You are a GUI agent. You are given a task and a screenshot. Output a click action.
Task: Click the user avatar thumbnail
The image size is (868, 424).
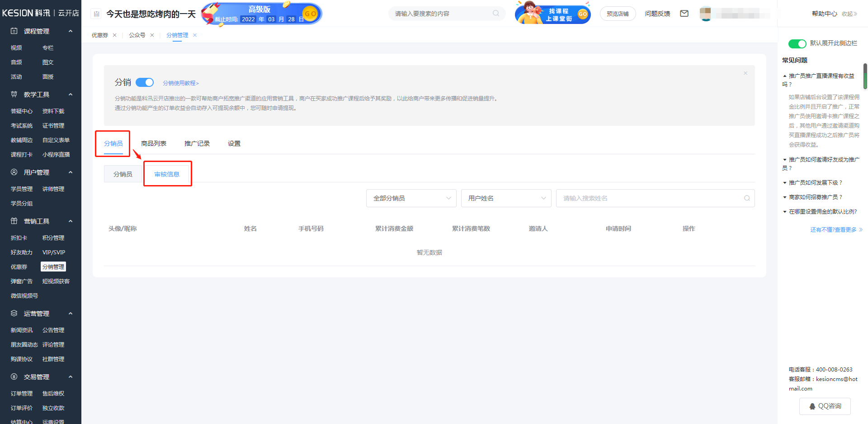tap(705, 14)
